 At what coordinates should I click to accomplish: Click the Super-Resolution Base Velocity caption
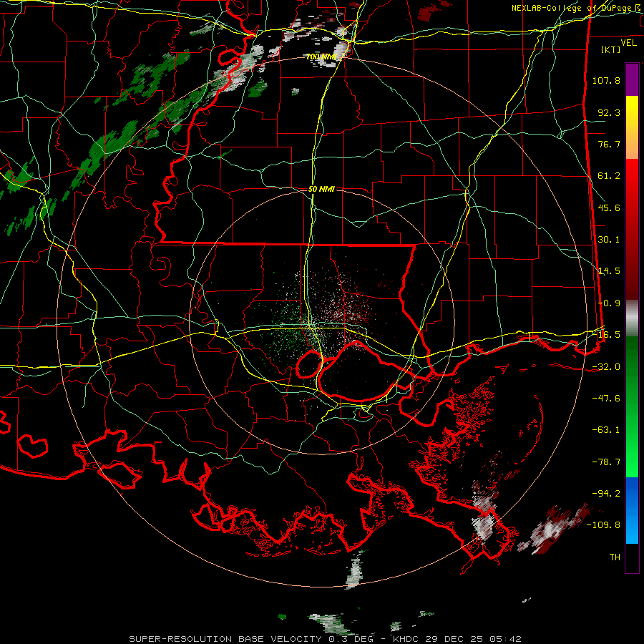tap(325, 639)
